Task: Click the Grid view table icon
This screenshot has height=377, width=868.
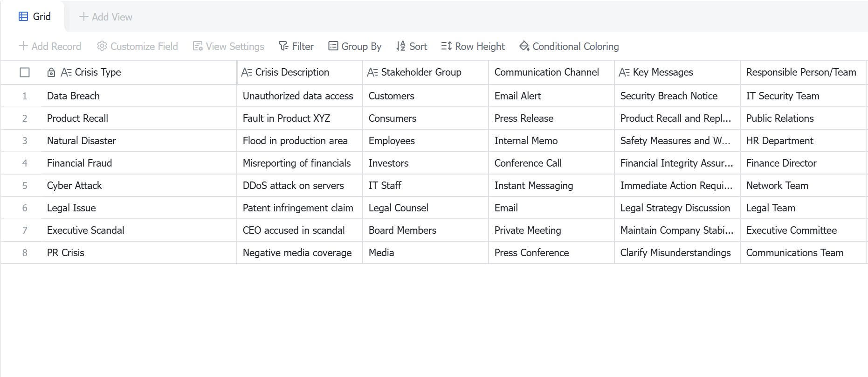Action: pos(23,17)
